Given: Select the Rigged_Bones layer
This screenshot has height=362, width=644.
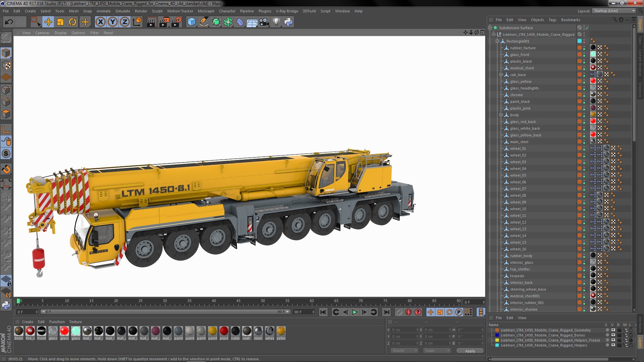Looking at the screenshot, I should [542, 335].
